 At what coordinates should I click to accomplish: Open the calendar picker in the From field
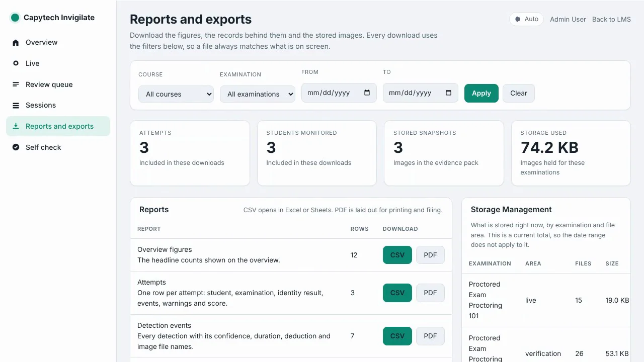[367, 93]
